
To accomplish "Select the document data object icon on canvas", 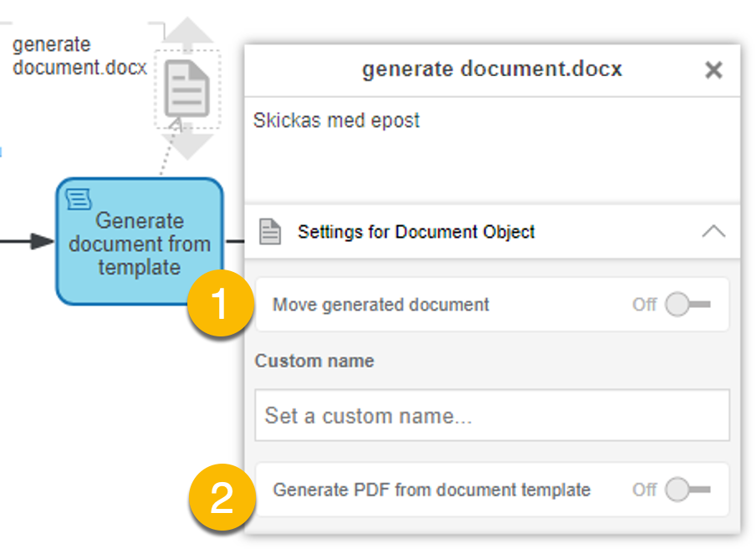I will point(186,88).
